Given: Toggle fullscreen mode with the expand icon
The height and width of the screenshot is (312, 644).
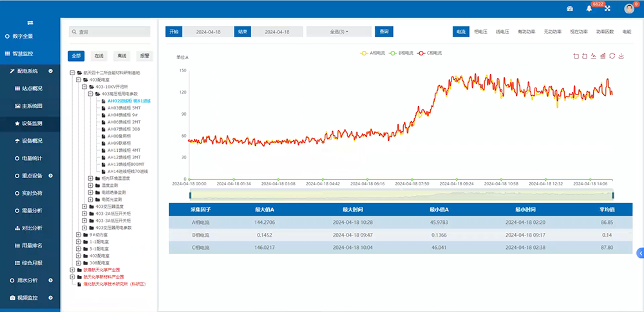Looking at the screenshot, I should click(607, 8).
